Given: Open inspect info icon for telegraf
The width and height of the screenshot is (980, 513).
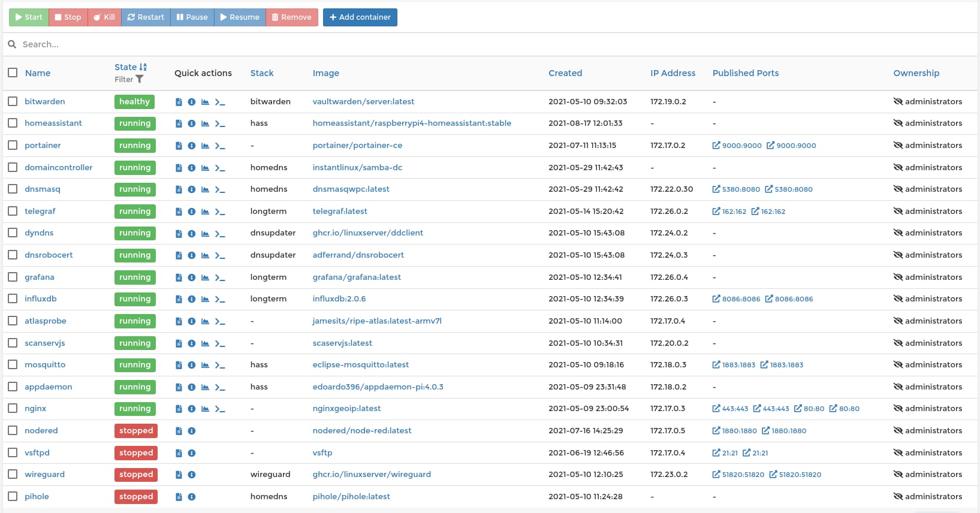Looking at the screenshot, I should (192, 212).
